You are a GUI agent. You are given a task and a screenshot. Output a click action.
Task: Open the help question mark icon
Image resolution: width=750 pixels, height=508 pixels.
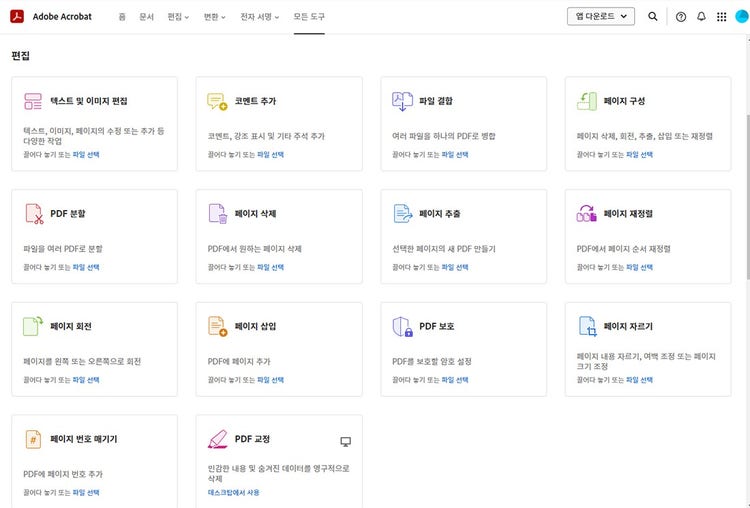(x=681, y=17)
